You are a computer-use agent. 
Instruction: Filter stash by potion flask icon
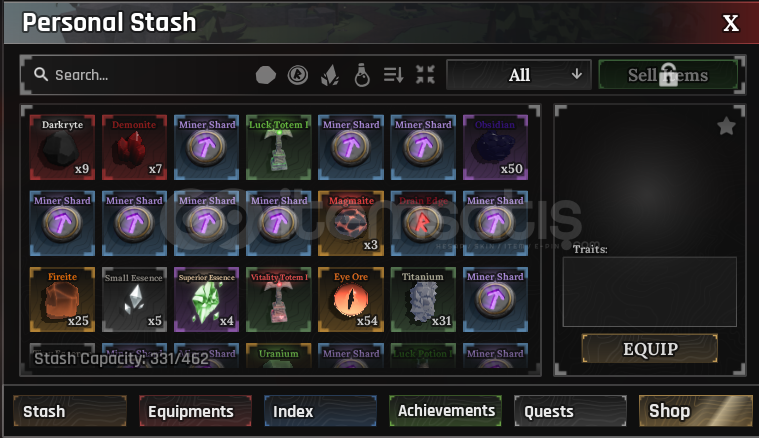point(362,75)
